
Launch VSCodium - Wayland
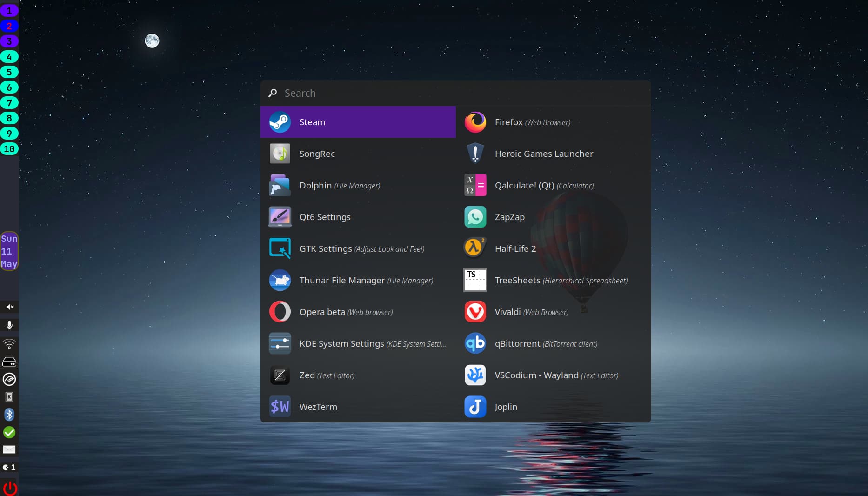(x=554, y=375)
